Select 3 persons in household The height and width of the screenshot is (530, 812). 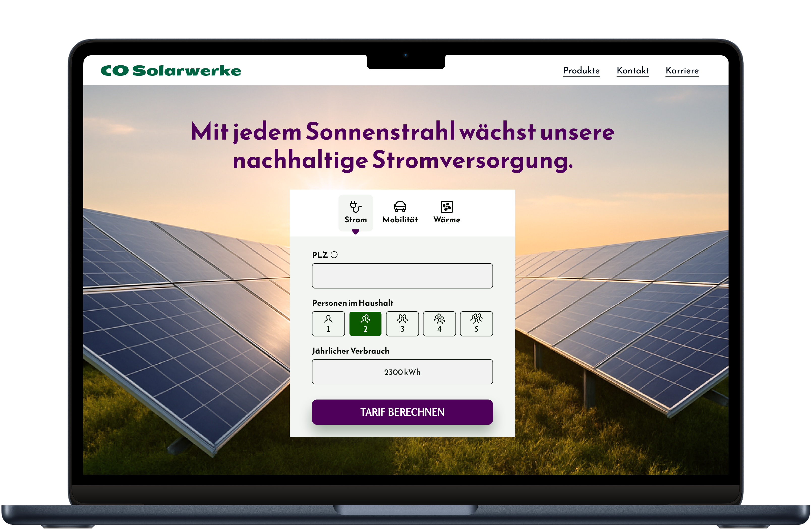[402, 324]
